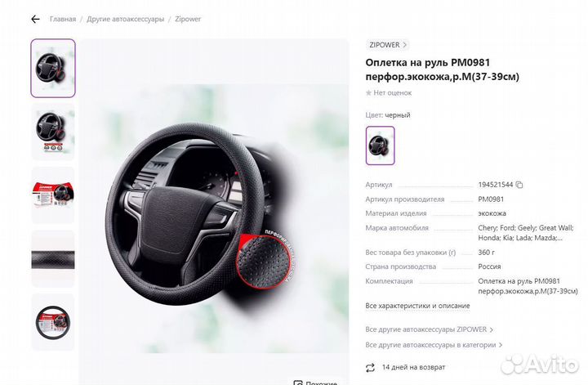Select the black color swatch
Image resolution: width=588 pixels, height=385 pixels.
380,145
